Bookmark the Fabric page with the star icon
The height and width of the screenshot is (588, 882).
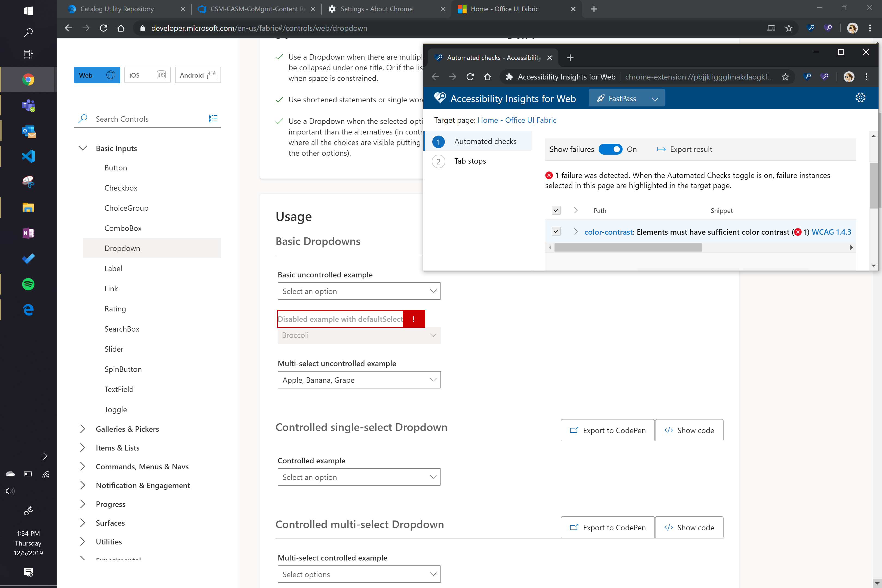[789, 28]
